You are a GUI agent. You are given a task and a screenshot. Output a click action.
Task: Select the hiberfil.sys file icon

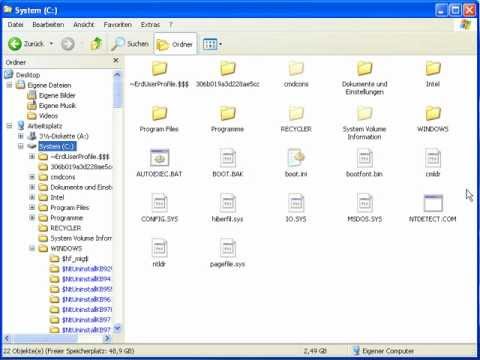pos(228,203)
